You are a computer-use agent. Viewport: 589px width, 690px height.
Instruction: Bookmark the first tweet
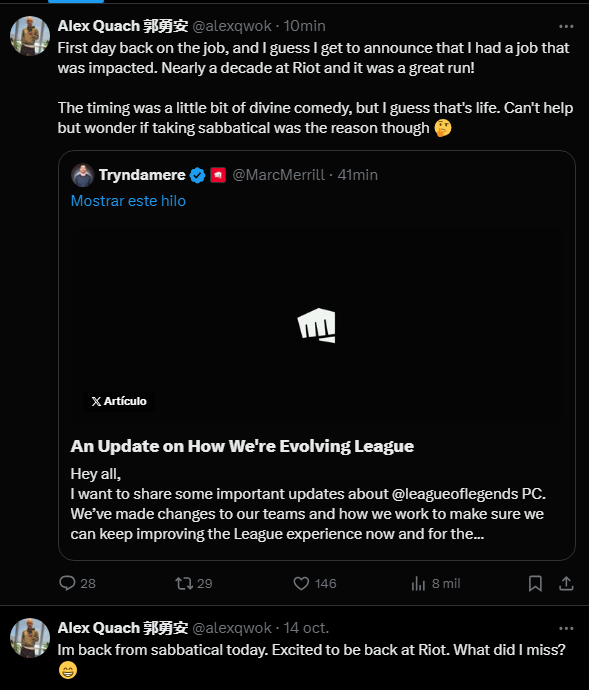535,584
